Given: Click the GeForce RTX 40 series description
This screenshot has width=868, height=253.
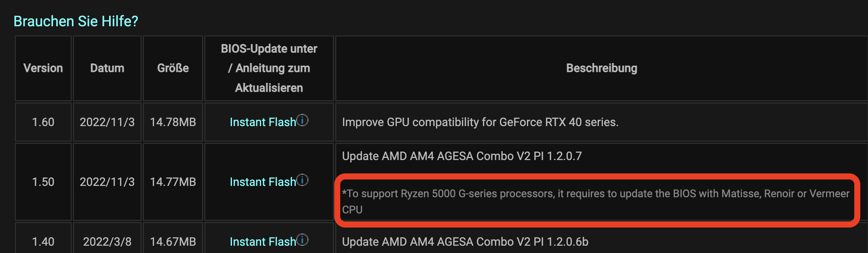Looking at the screenshot, I should click(480, 122).
